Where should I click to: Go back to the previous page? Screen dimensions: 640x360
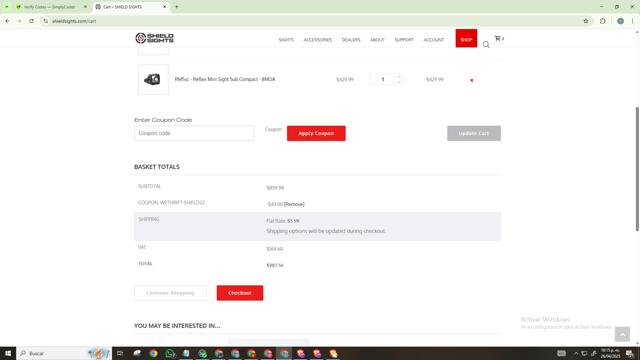(7, 21)
